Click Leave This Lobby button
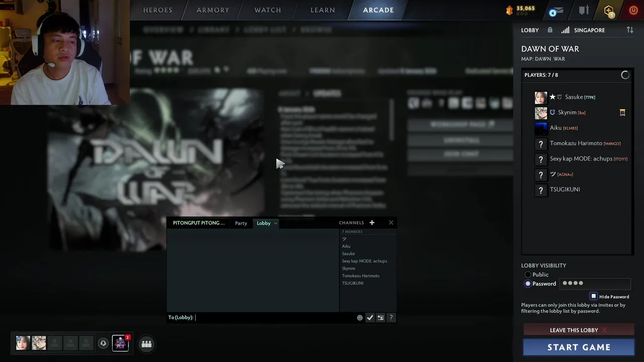Screen dimensions: 644x362 point(579,330)
